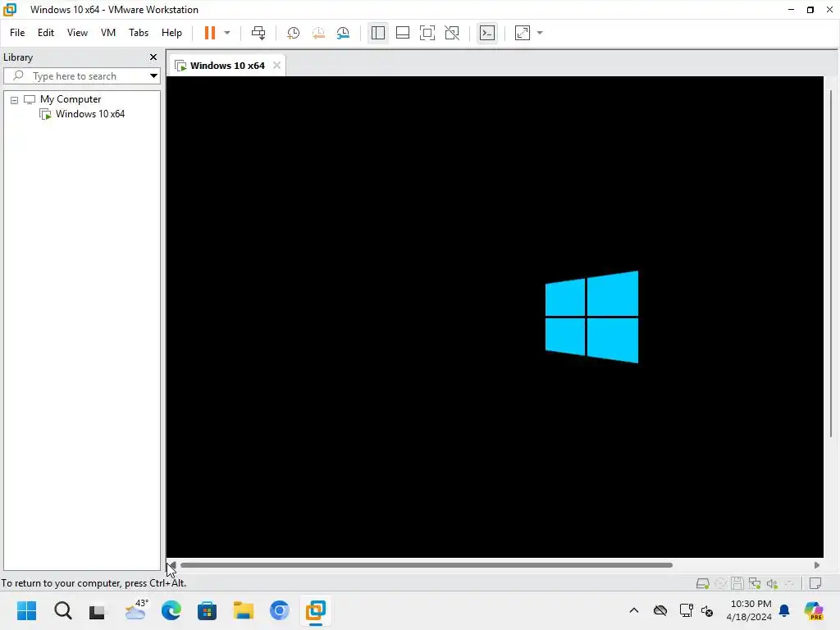Viewport: 840px width, 630px height.
Task: Open the Help menu
Action: [171, 33]
